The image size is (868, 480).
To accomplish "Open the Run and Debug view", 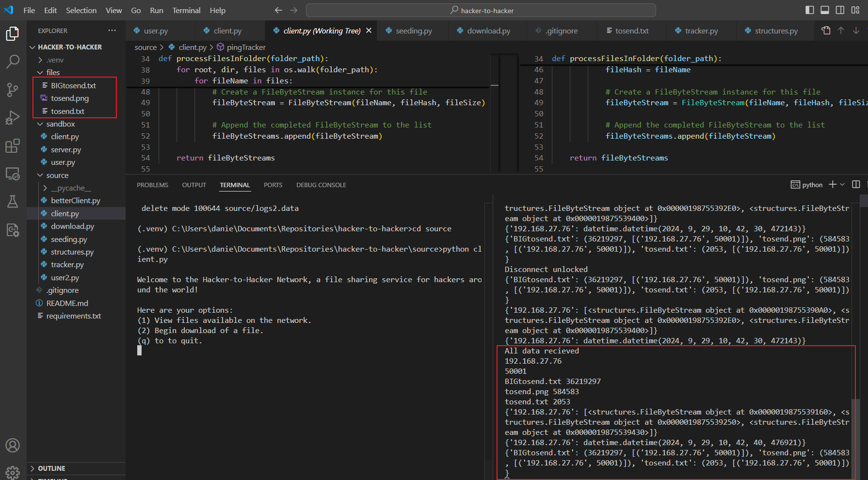I will pyautogui.click(x=13, y=118).
